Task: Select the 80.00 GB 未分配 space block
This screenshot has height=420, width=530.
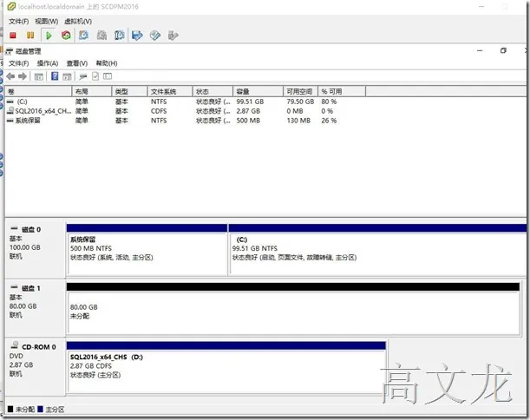Action: tap(293, 308)
